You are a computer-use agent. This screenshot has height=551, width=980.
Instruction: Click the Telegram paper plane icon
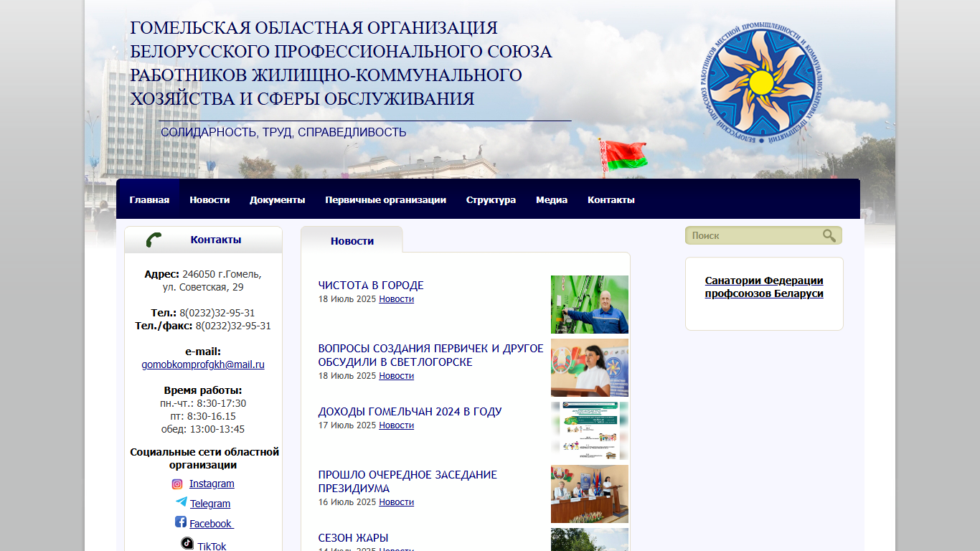pyautogui.click(x=182, y=502)
